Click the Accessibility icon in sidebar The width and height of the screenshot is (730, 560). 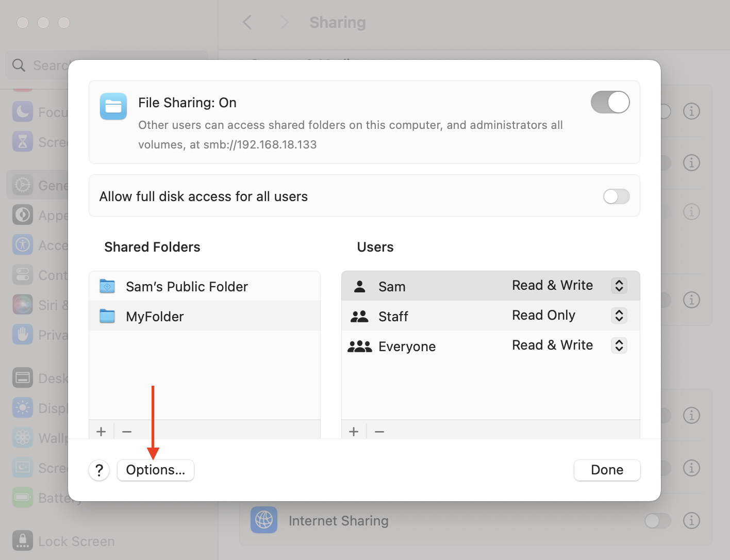pos(23,245)
